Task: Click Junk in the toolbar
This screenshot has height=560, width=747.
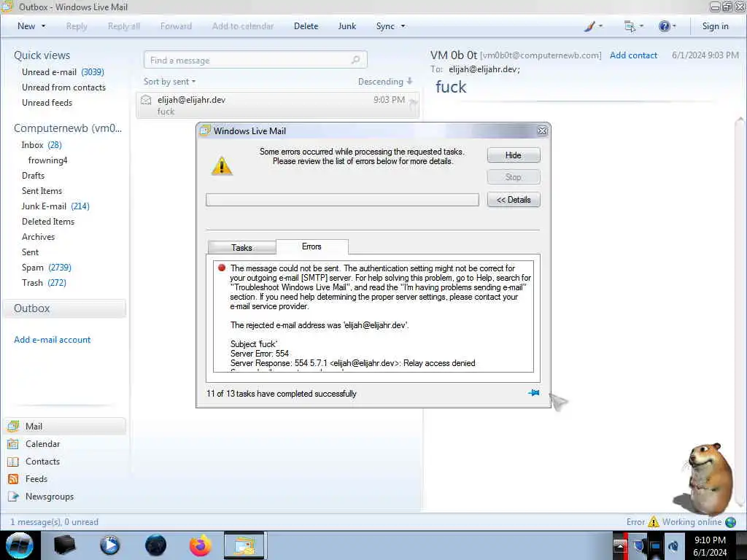Action: [347, 26]
